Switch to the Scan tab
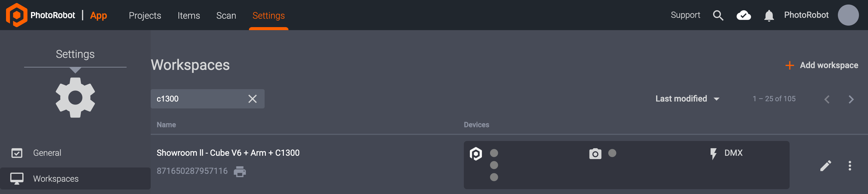Viewport: 868px width, 194px height. tap(226, 15)
